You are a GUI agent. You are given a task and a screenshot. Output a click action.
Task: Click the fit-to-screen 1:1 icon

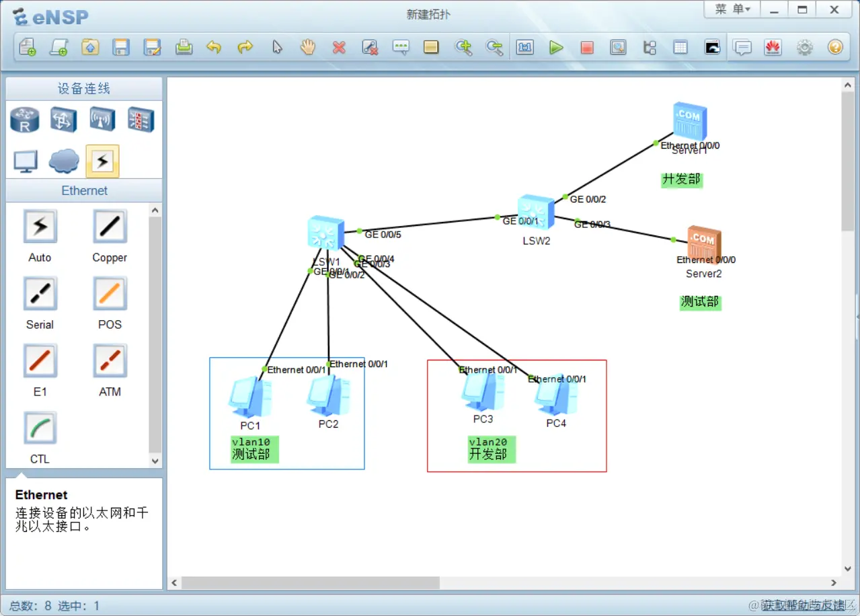pos(524,47)
